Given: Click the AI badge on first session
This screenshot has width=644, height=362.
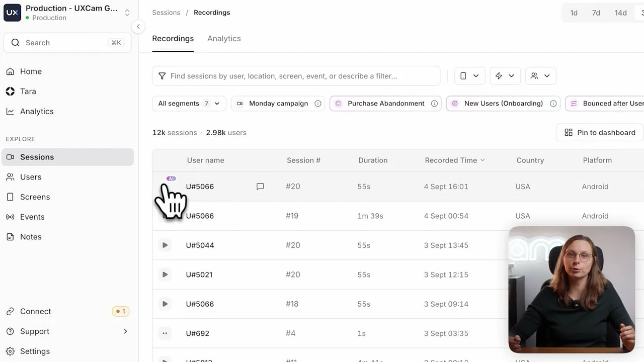Looking at the screenshot, I should click(171, 178).
